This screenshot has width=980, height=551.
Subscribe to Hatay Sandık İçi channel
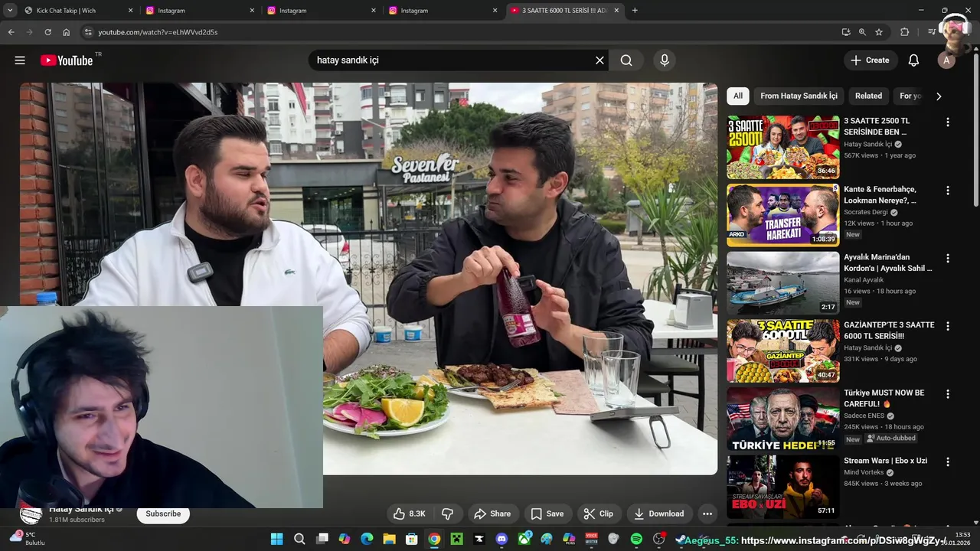(163, 514)
